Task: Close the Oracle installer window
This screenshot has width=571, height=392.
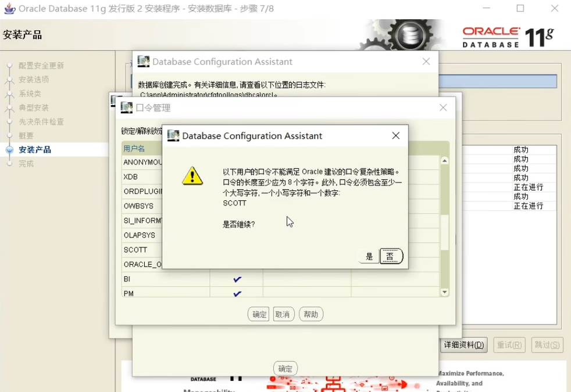Action: coord(555,8)
